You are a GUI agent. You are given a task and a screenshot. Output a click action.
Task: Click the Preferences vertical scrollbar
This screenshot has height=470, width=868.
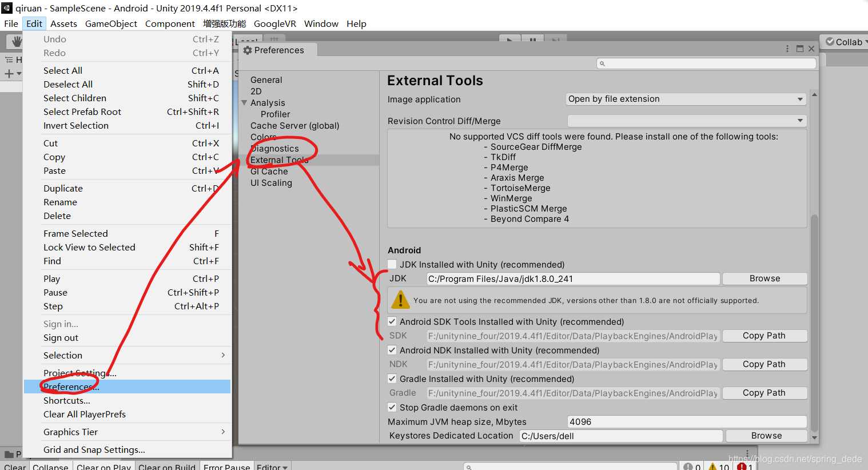(814, 323)
